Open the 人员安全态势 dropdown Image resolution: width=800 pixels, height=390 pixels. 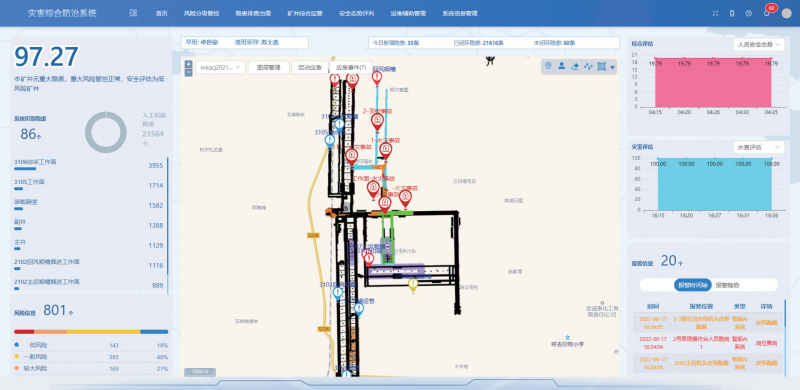point(758,45)
